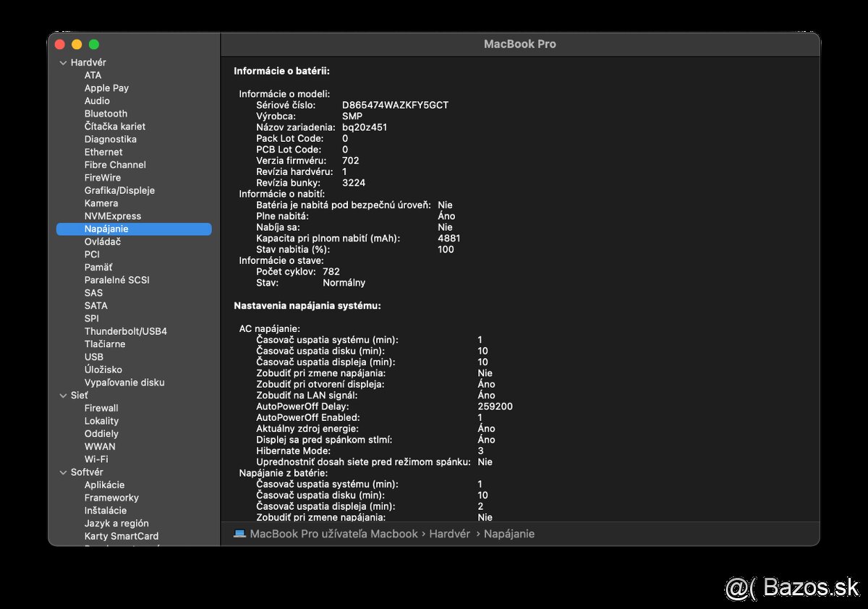Select Aplikácie under Softvér

[104, 485]
